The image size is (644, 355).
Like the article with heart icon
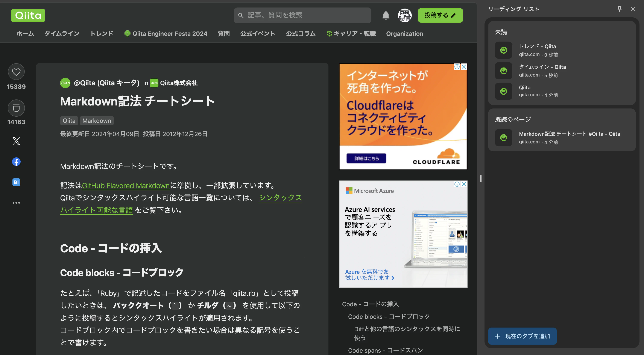point(16,72)
